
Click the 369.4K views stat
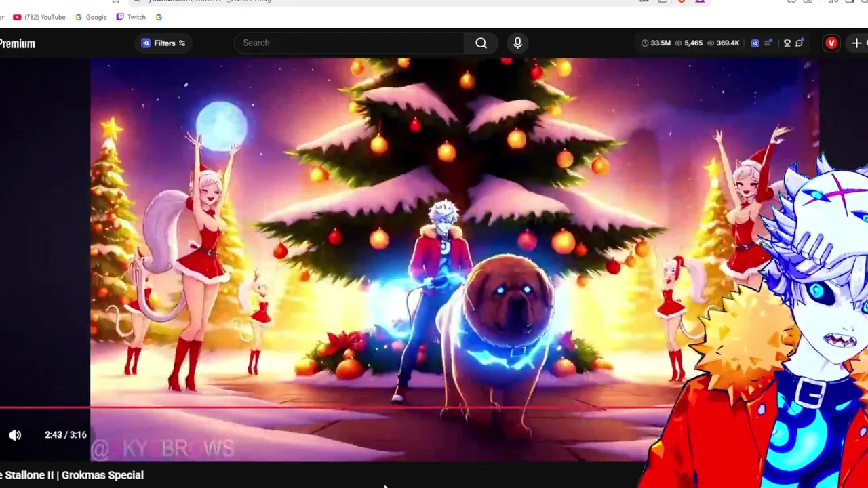(723, 43)
